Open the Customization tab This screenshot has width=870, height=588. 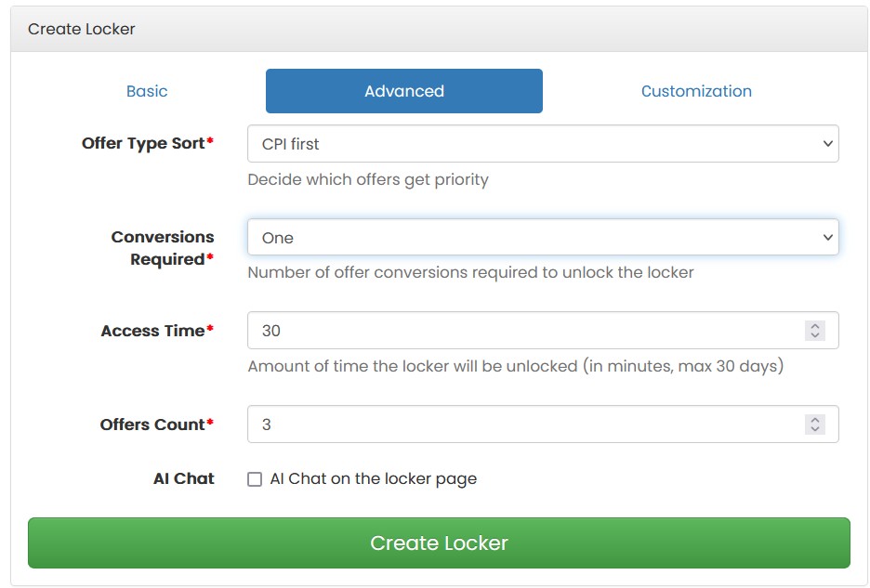pos(696,91)
